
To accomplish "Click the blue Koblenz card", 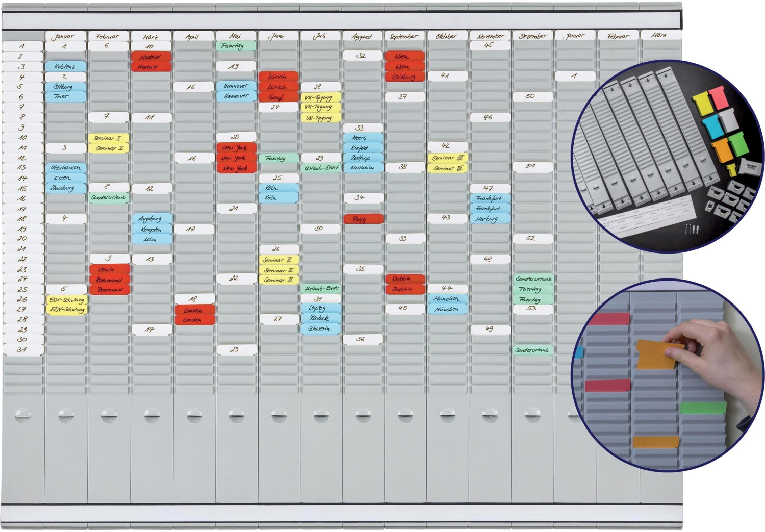I will click(65, 66).
